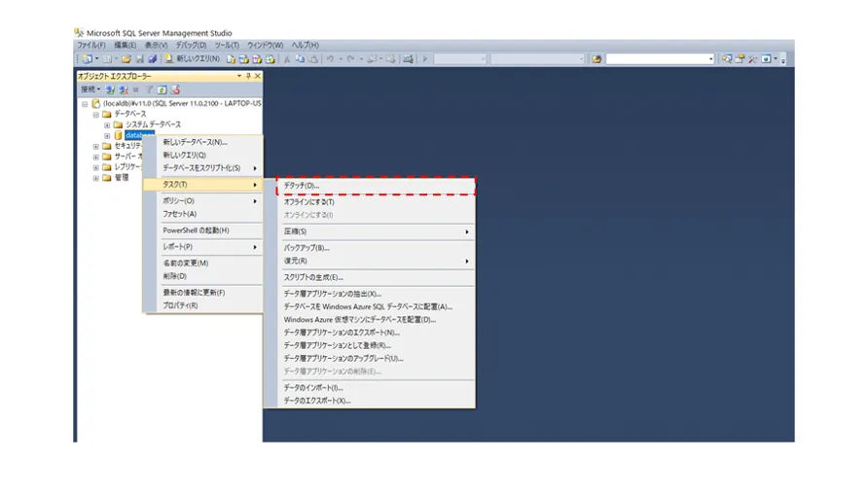Viewport: 868px width, 494px height.
Task: Expand the 管理 folder node
Action: point(95,178)
